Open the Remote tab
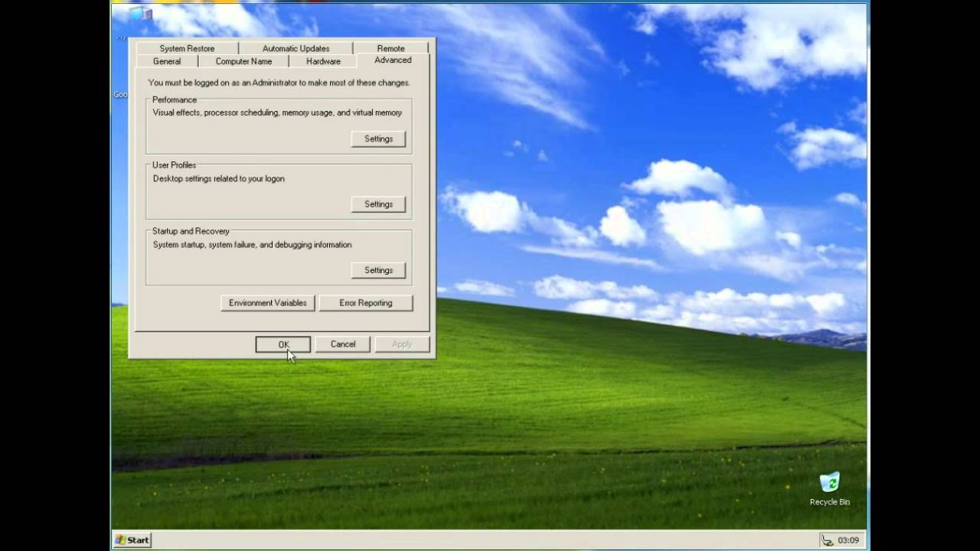This screenshot has height=551, width=980. coord(390,48)
